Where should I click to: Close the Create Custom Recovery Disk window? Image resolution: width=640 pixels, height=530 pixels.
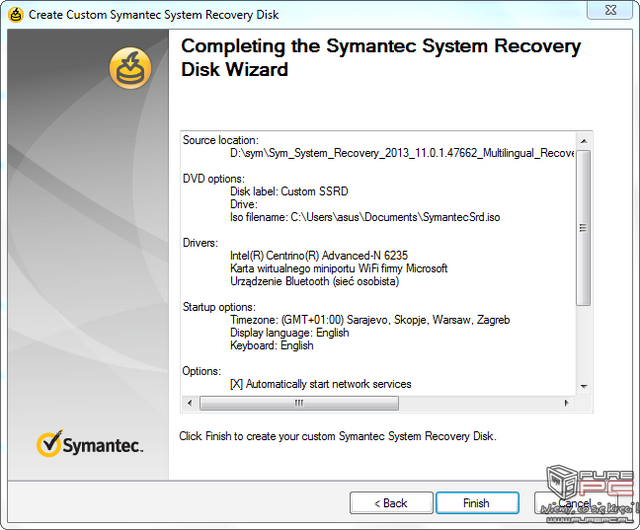point(610,10)
